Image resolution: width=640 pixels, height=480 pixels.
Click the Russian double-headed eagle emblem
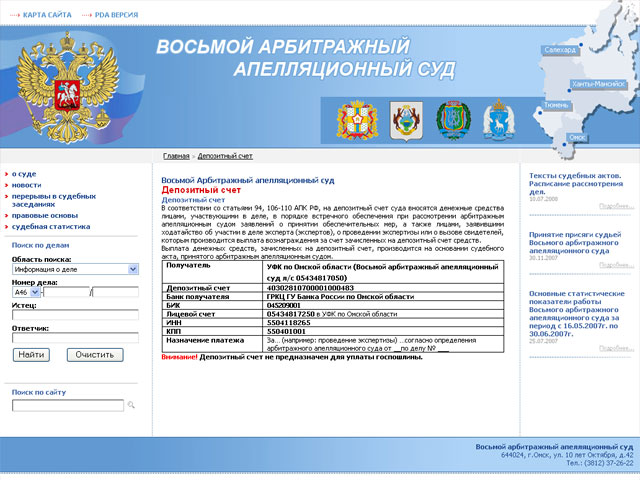pyautogui.click(x=68, y=87)
